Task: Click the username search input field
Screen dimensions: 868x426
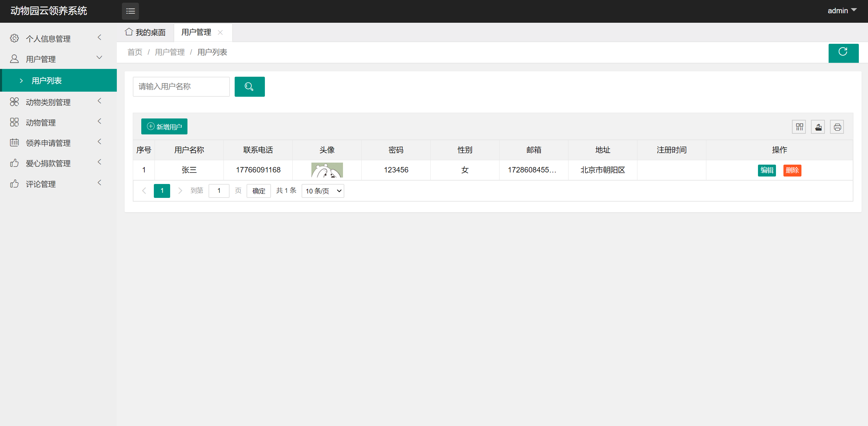Action: (x=181, y=87)
